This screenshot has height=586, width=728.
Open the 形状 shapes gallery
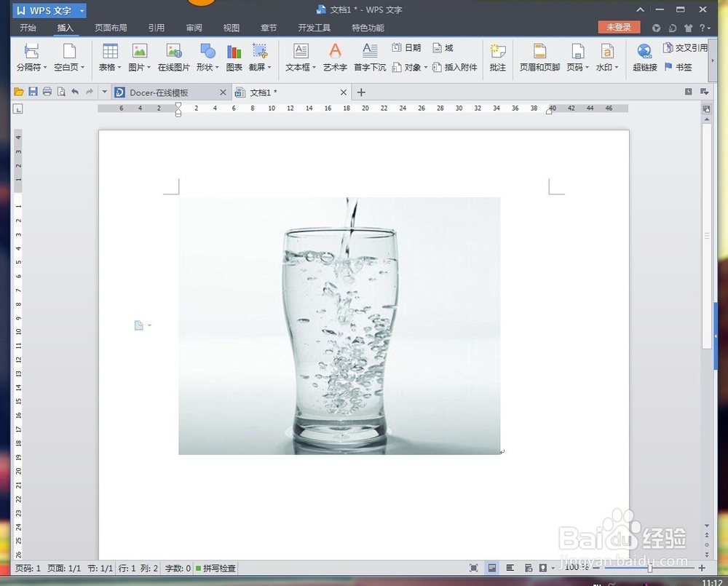tap(207, 57)
